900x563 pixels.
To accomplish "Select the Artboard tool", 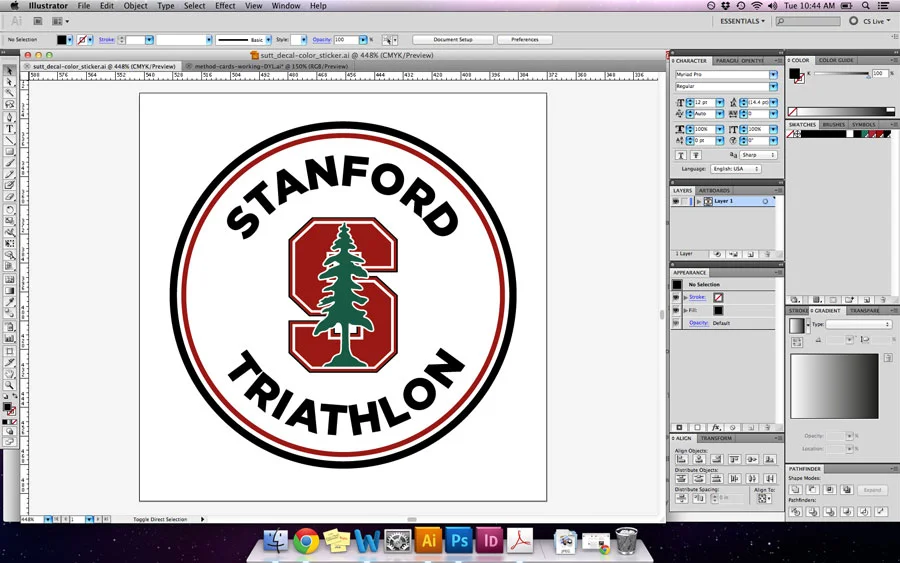I will click(9, 351).
